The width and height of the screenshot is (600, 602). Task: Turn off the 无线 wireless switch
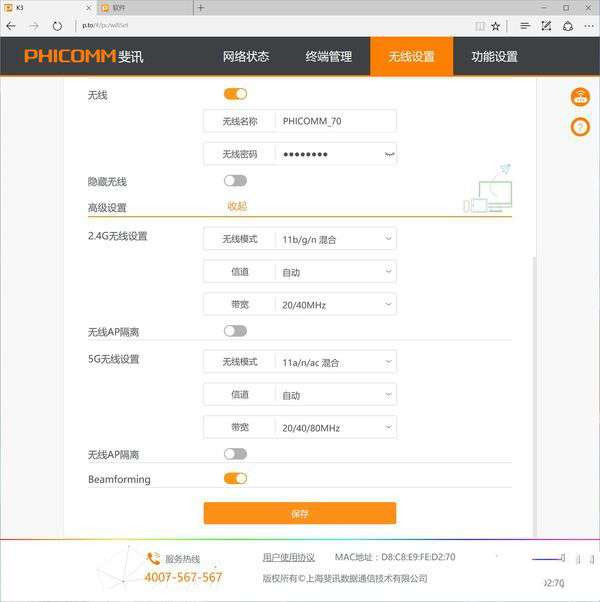[235, 94]
